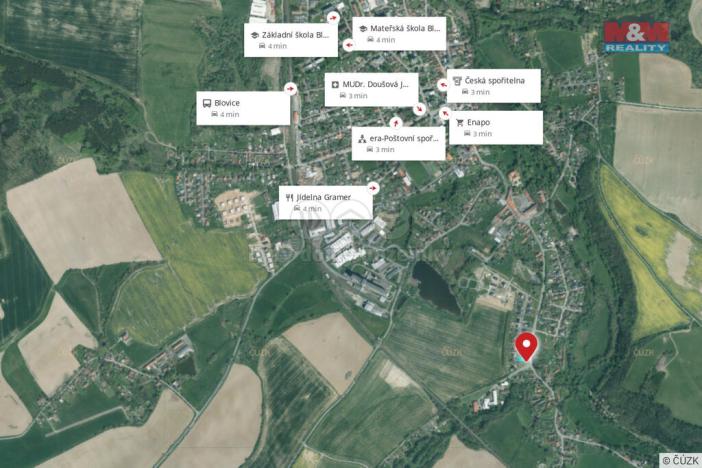
Task: Select the Blovice train station card
Action: coord(243,108)
